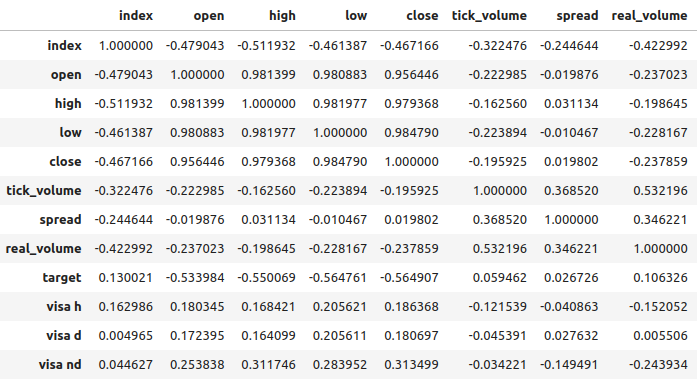
Task: Select the 'high' column header
Action: tap(282, 16)
